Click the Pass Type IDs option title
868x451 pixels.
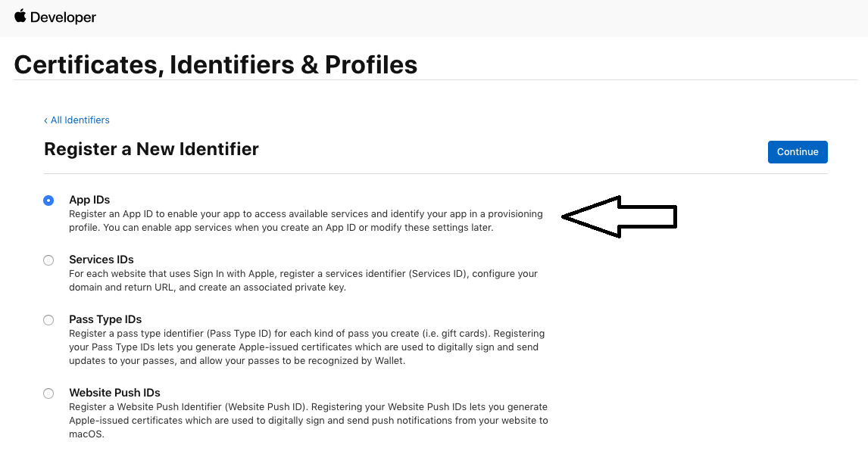(x=105, y=319)
